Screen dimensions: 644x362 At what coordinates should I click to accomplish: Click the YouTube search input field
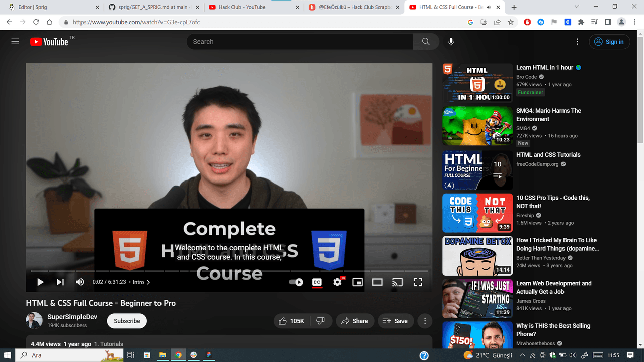point(299,42)
